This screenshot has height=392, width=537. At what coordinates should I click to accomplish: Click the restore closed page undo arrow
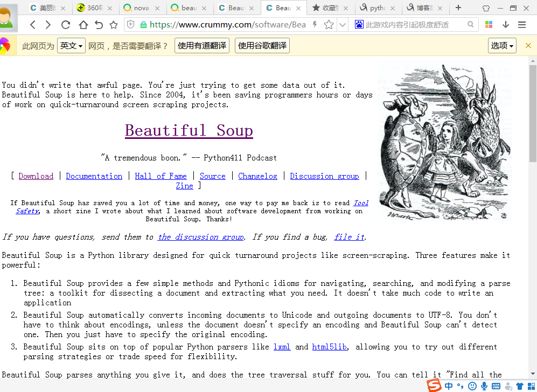tap(99, 25)
